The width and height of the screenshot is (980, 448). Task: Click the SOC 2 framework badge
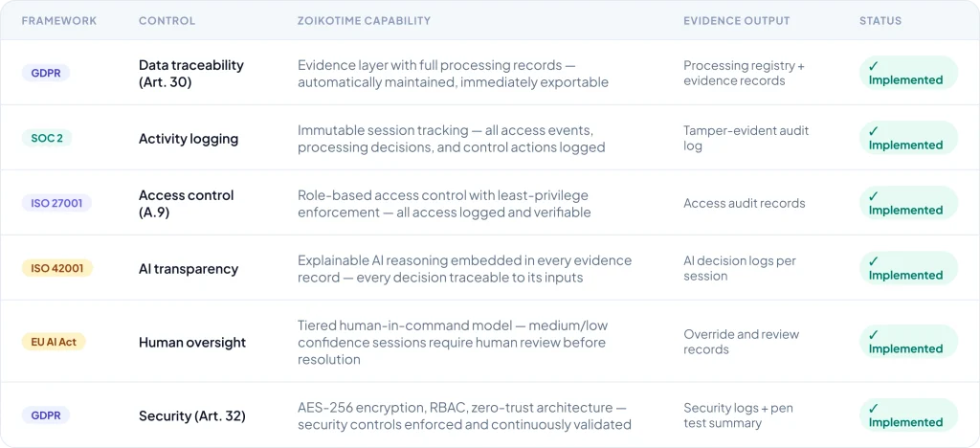coord(46,138)
